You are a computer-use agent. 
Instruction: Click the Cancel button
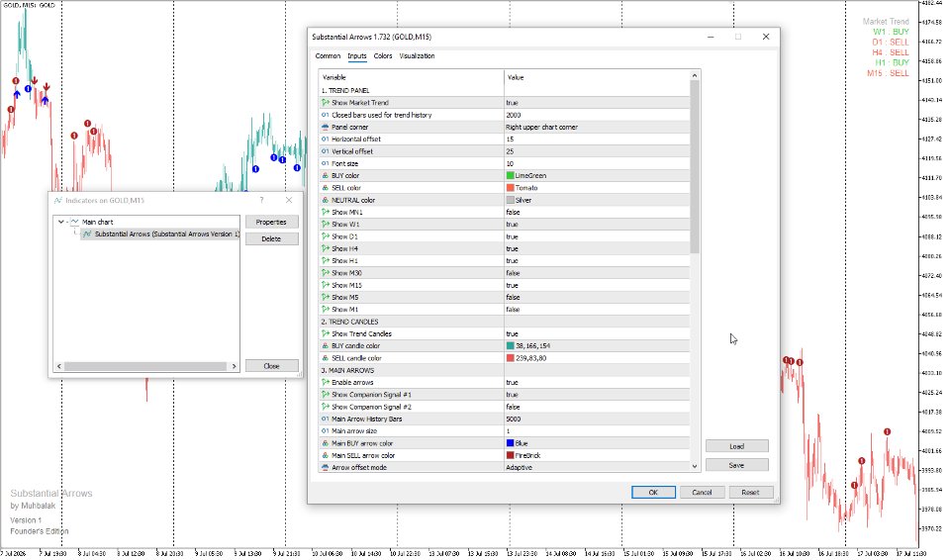coord(702,493)
